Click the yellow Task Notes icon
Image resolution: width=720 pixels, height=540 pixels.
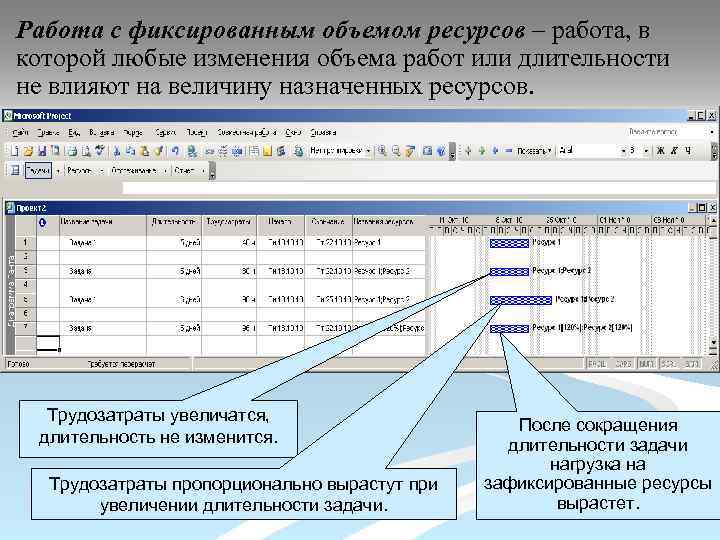[268, 151]
